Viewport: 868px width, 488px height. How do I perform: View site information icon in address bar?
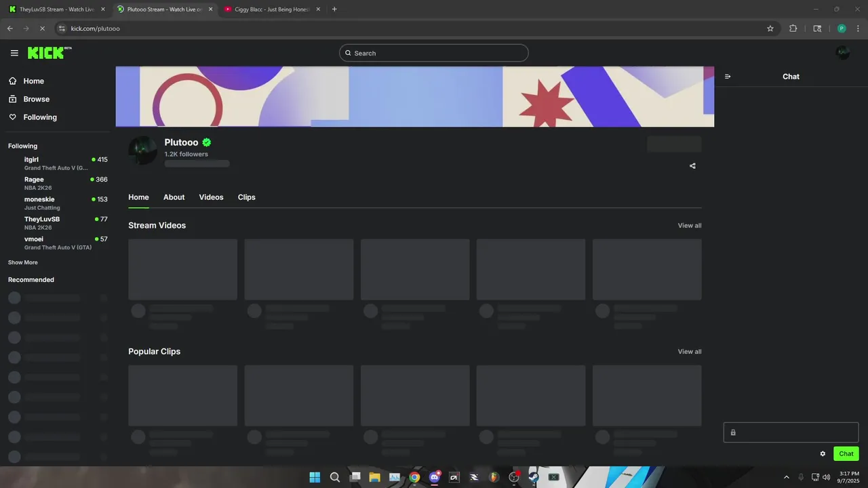click(62, 28)
